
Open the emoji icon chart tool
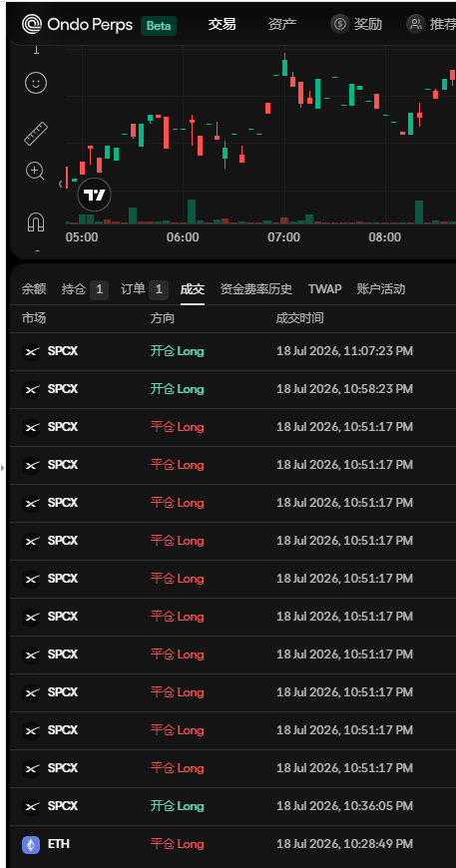tap(36, 84)
